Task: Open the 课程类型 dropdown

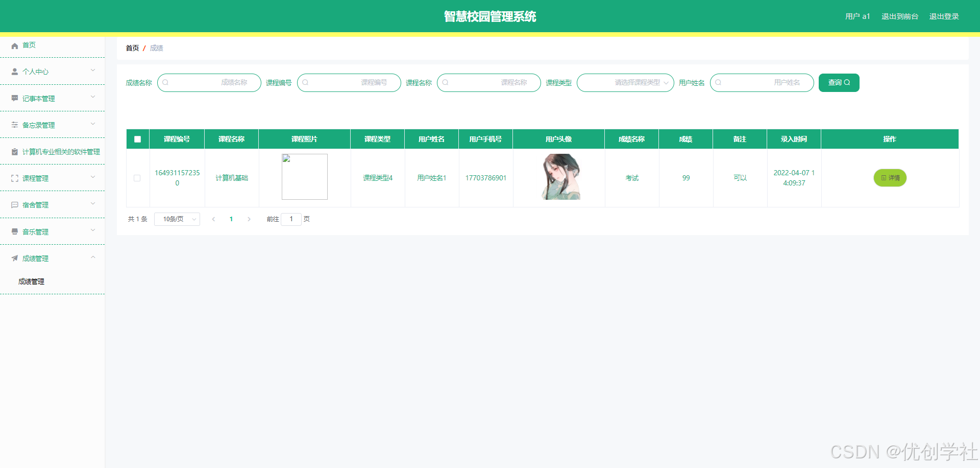Action: (x=625, y=83)
